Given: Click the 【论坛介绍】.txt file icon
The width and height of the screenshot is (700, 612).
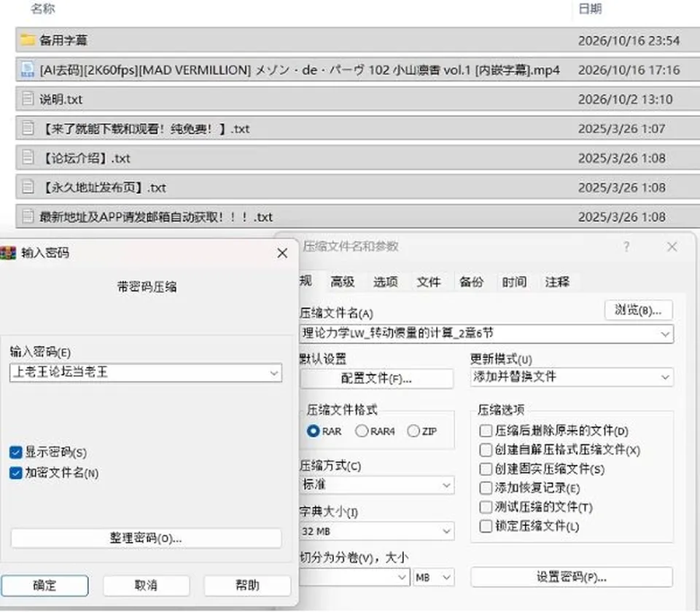Looking at the screenshot, I should (28, 158).
